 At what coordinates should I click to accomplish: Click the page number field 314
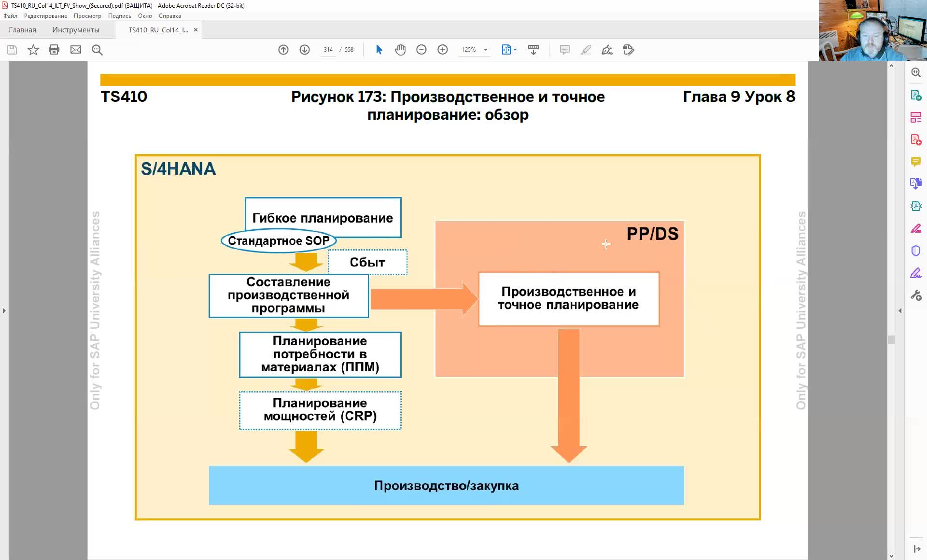328,50
